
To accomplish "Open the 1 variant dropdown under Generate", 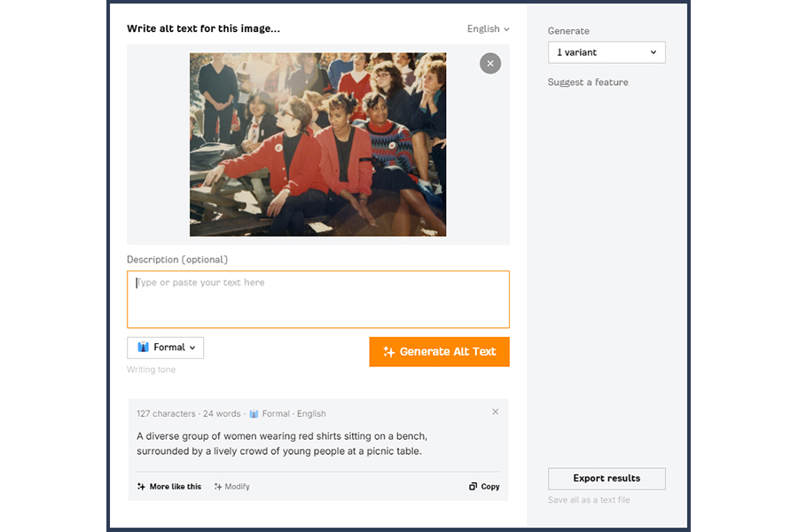I will pos(606,51).
